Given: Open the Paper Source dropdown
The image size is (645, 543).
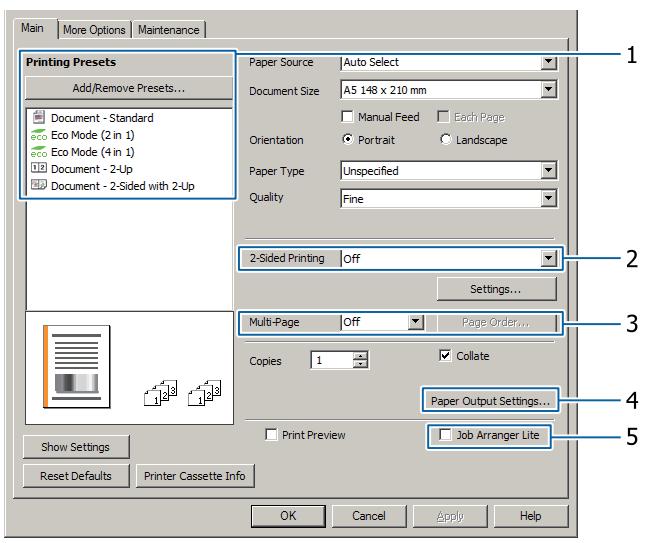Looking at the screenshot, I should [x=548, y=62].
